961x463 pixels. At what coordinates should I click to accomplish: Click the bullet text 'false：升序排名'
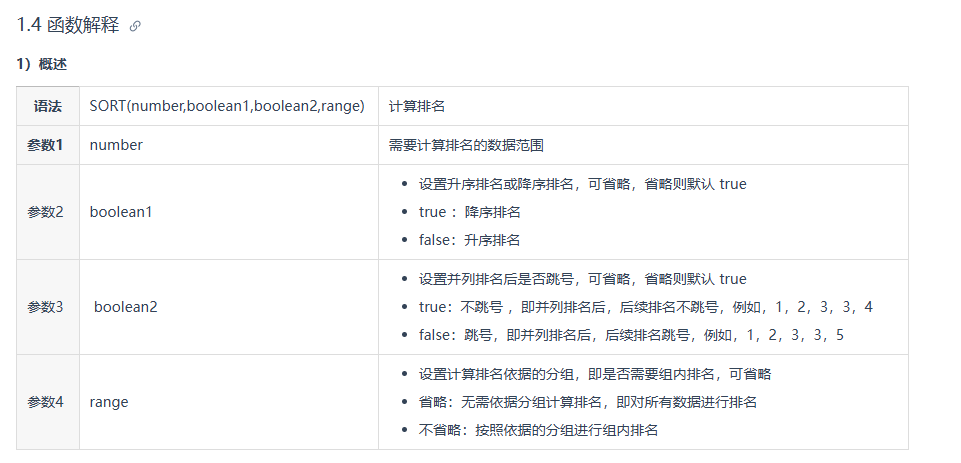click(469, 240)
